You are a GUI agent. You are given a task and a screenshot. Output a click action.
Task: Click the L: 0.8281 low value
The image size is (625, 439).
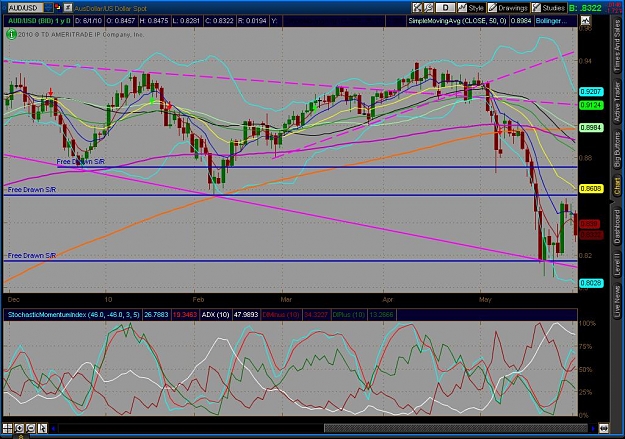coord(186,20)
